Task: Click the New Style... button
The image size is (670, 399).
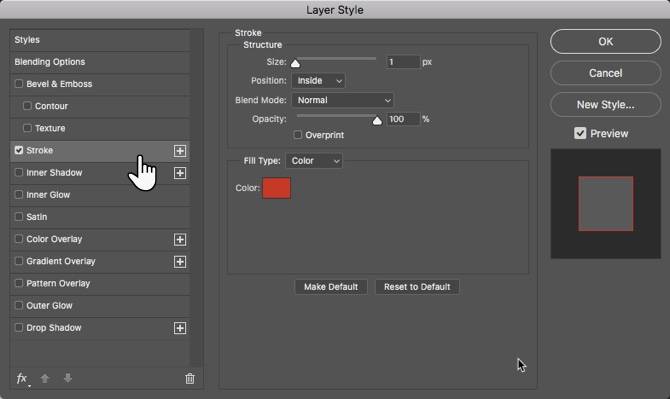Action: coord(605,105)
